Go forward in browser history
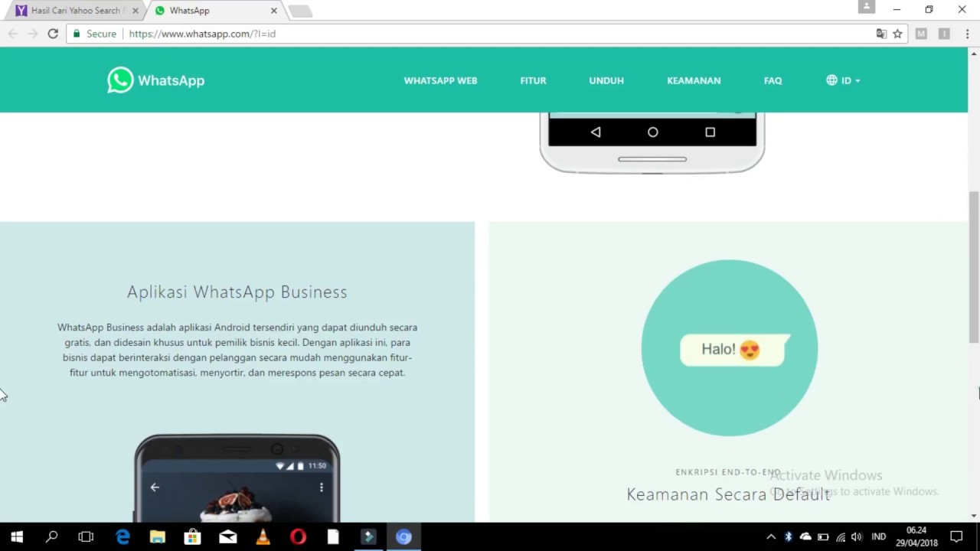Viewport: 980px width, 551px height. coord(33,34)
